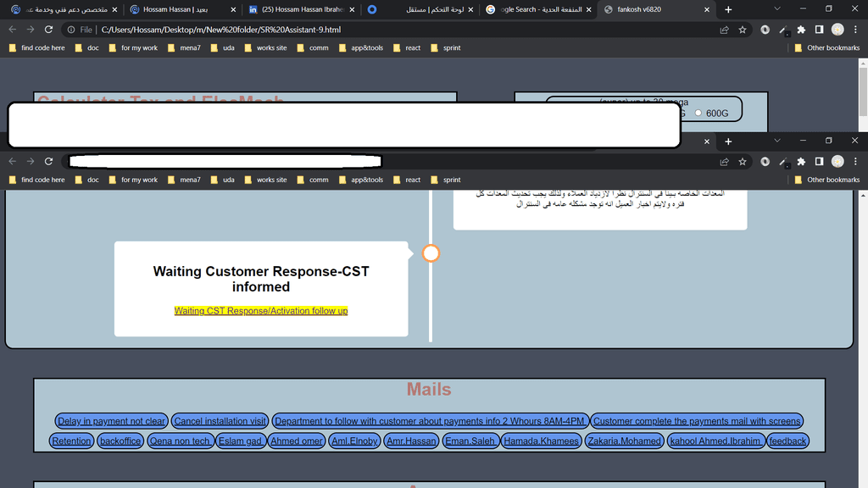The image size is (868, 488).
Task: Click the 'kahool Ahmed.Ibrahim' mail button
Action: 715,441
